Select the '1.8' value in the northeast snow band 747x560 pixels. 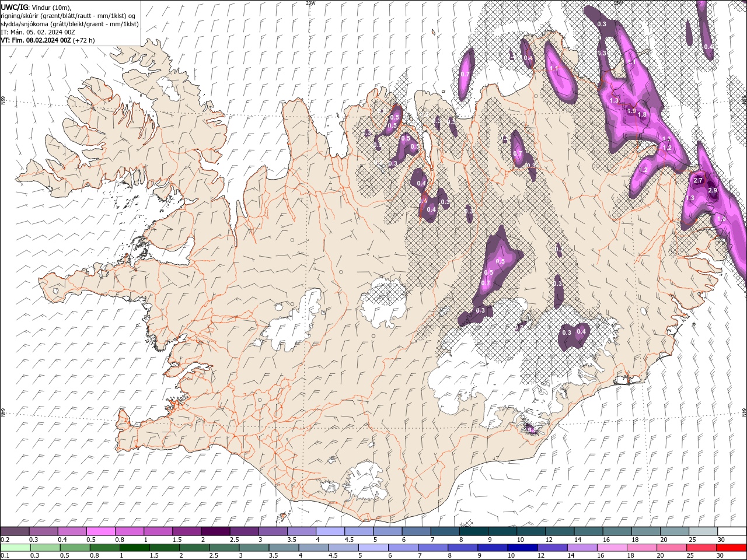tap(642, 115)
